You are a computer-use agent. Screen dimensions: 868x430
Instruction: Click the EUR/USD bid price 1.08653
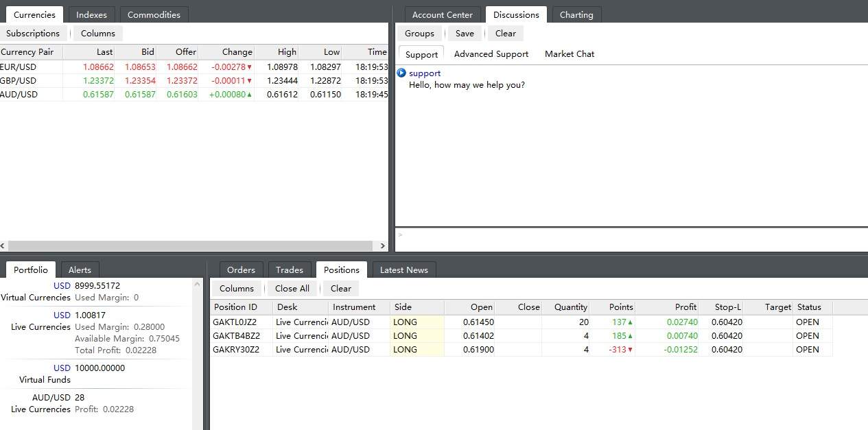pos(140,67)
